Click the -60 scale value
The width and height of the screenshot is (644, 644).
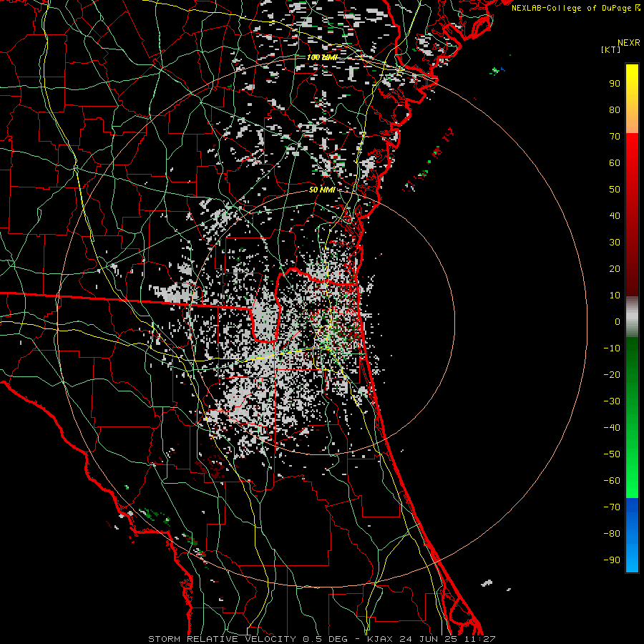click(612, 481)
